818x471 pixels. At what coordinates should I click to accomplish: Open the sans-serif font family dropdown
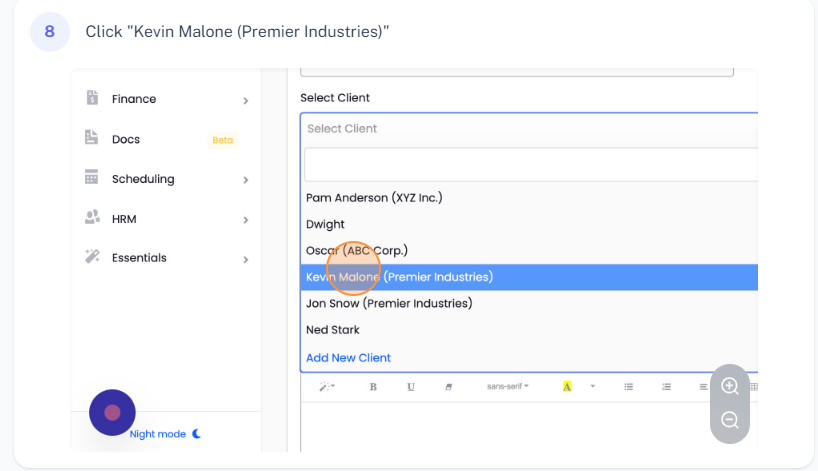(507, 386)
